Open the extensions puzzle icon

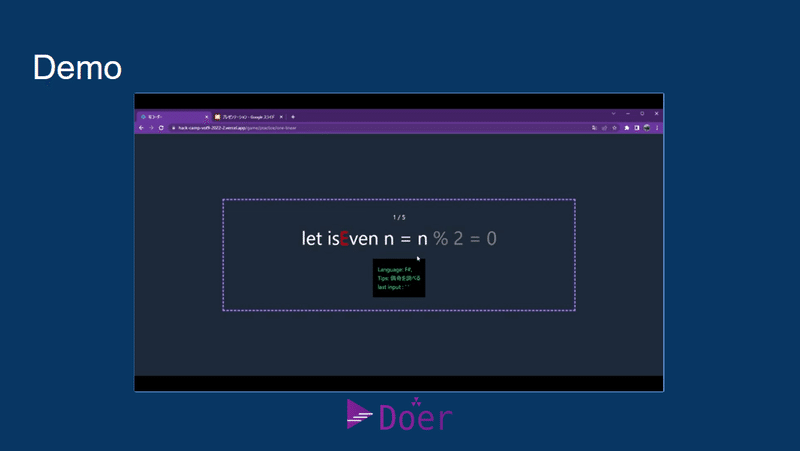coord(627,128)
